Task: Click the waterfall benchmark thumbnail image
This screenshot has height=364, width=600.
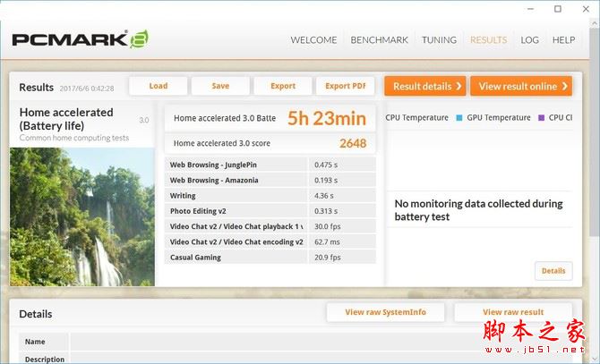Action: pyautogui.click(x=82, y=217)
